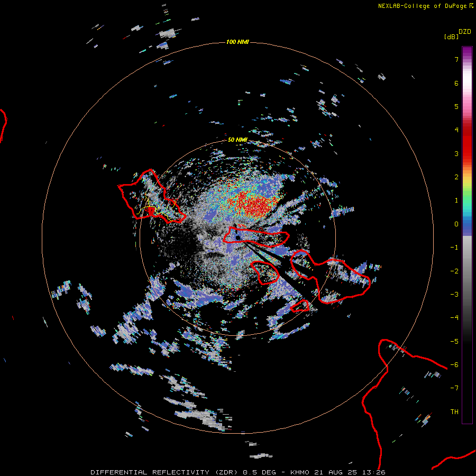476x476 pixels.
Task: Click the 5 value on color scale
Action: click(456, 106)
